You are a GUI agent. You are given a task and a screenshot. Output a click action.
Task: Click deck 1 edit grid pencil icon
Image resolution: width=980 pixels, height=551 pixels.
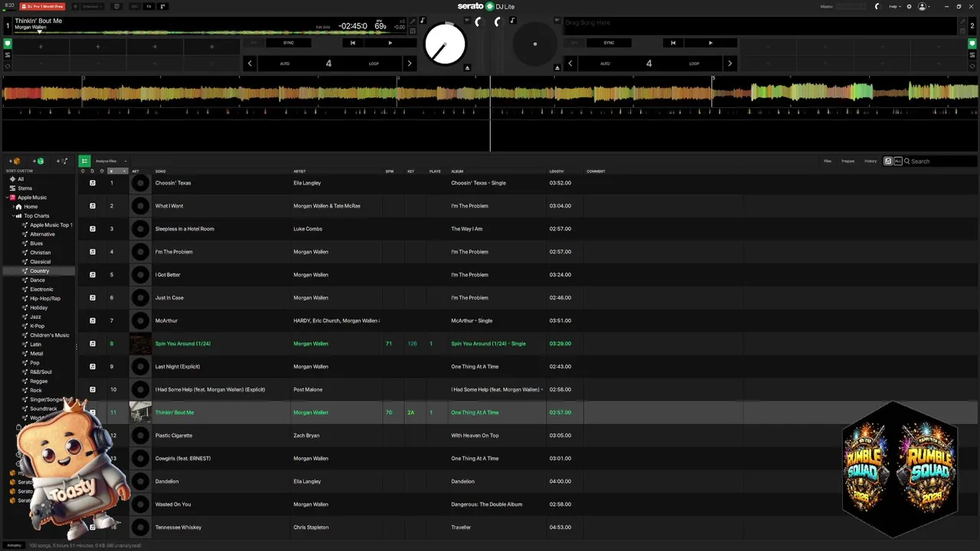[x=413, y=21]
